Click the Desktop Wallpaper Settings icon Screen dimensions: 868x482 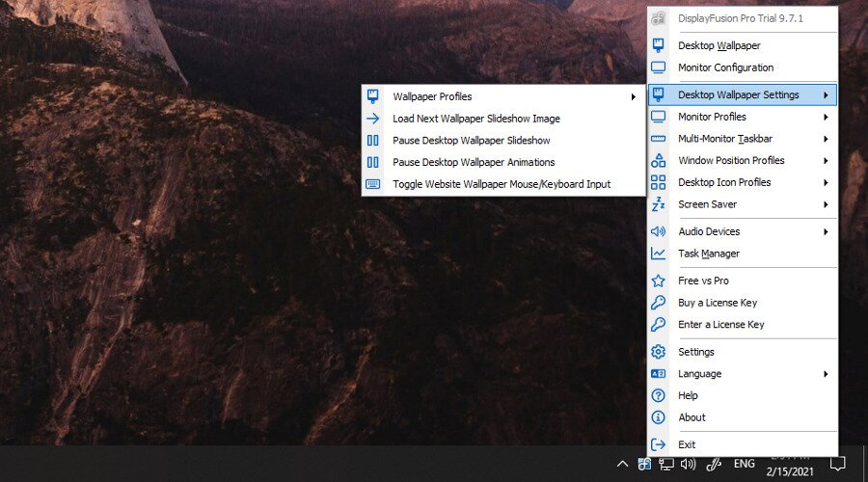(658, 94)
